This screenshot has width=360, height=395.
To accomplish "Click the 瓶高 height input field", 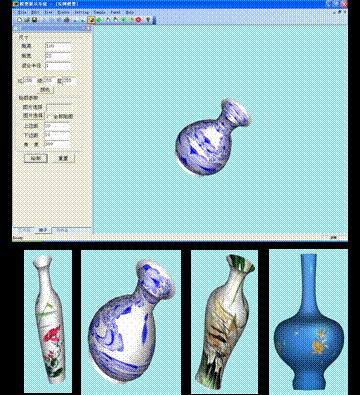I will click(x=58, y=46).
